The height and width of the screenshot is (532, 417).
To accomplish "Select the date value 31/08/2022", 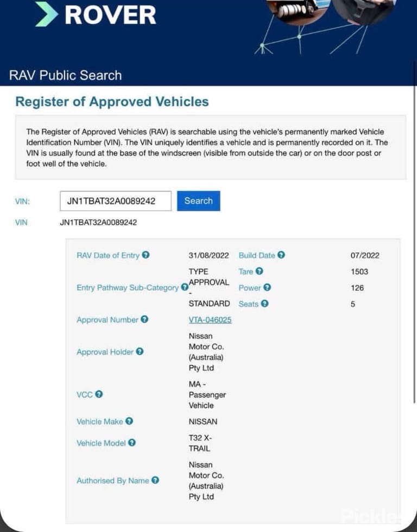I will coord(208,255).
